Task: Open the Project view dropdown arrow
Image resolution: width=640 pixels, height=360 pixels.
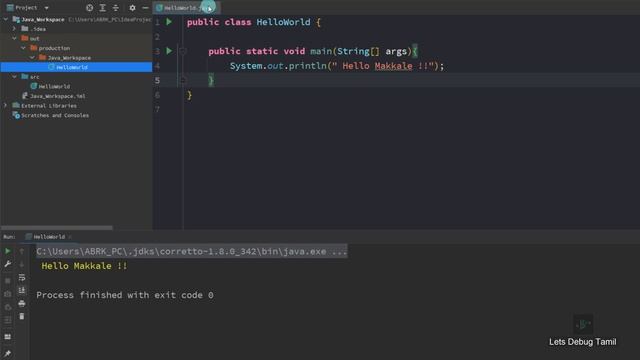Action: [47, 8]
